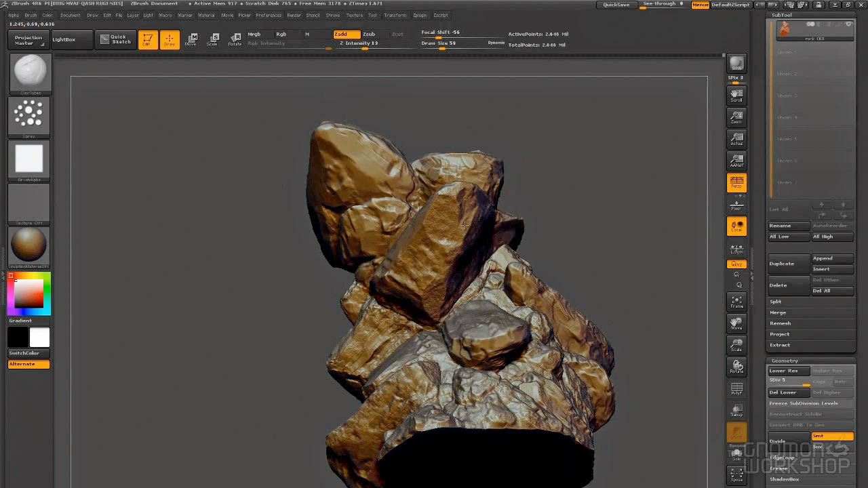This screenshot has height=488, width=868.
Task: Click the Draw mode button
Action: [170, 40]
